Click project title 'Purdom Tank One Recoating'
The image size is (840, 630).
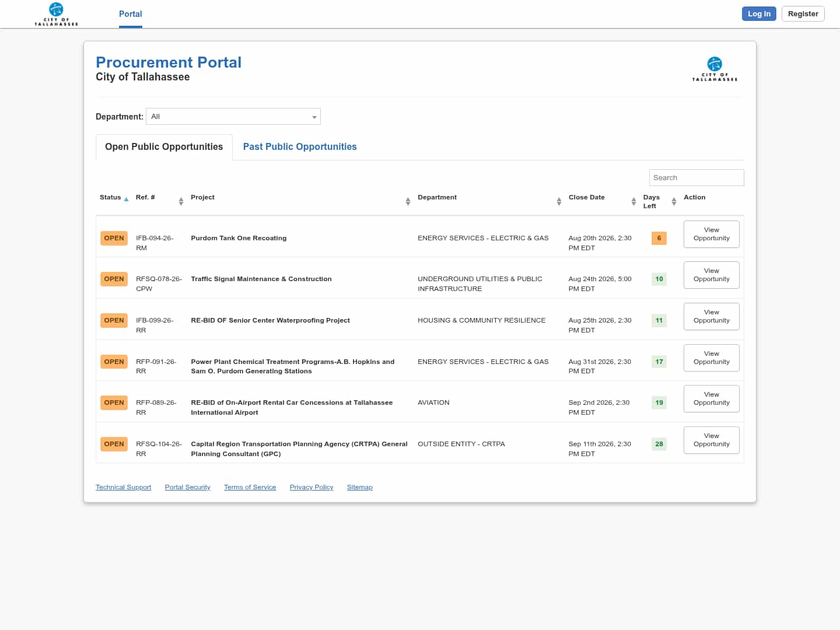point(239,238)
